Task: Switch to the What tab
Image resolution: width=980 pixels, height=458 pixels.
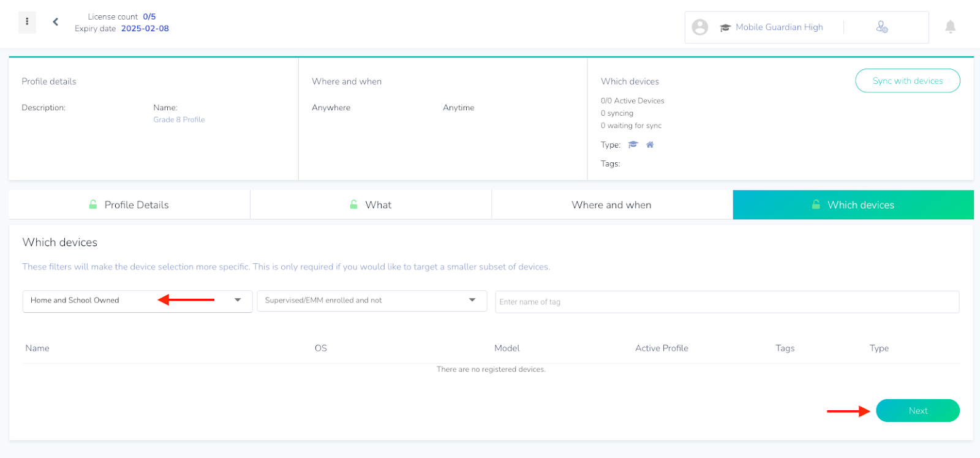Action: [x=371, y=205]
